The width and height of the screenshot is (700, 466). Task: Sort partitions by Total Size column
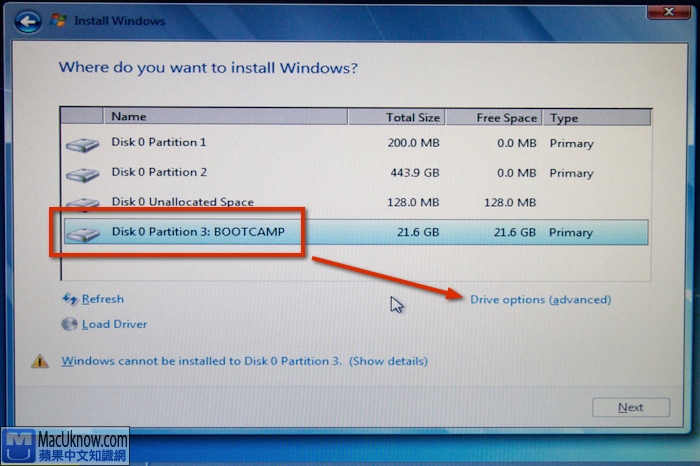(x=413, y=117)
